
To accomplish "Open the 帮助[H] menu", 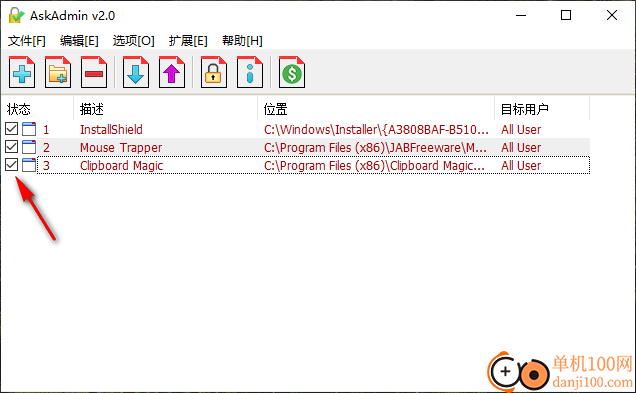I will click(242, 41).
